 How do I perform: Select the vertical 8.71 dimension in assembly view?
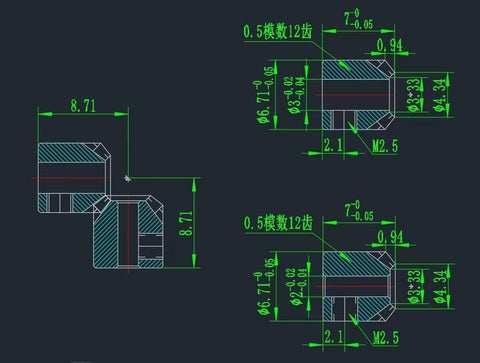[186, 223]
